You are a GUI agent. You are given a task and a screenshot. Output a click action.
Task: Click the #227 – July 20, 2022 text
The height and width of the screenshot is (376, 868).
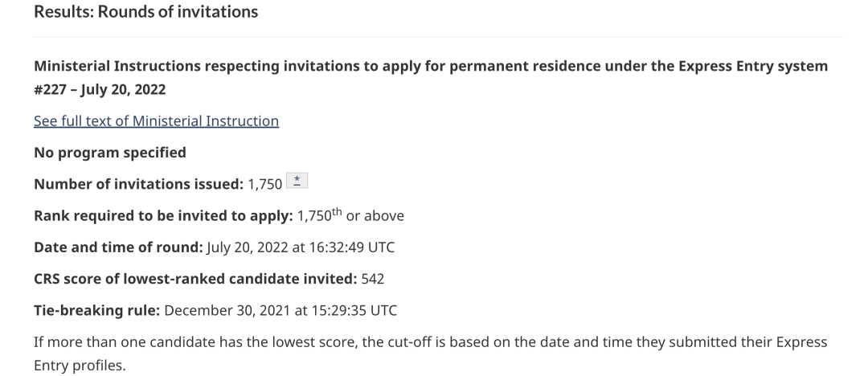[100, 89]
